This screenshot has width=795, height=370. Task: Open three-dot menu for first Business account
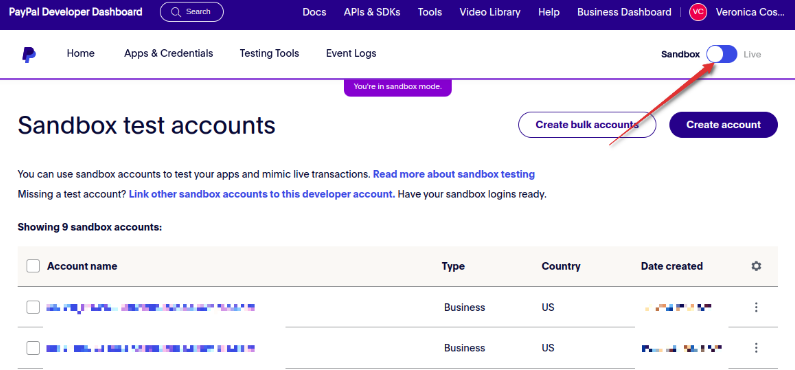point(756,307)
